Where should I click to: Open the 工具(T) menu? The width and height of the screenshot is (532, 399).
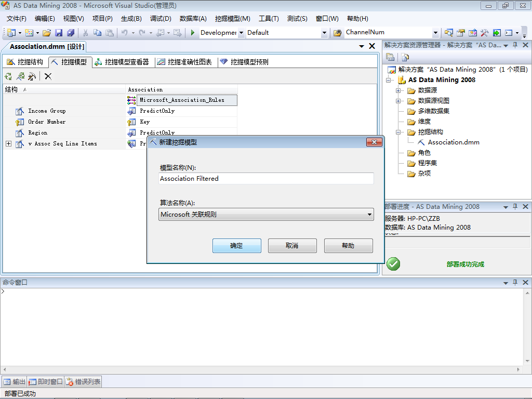point(269,19)
